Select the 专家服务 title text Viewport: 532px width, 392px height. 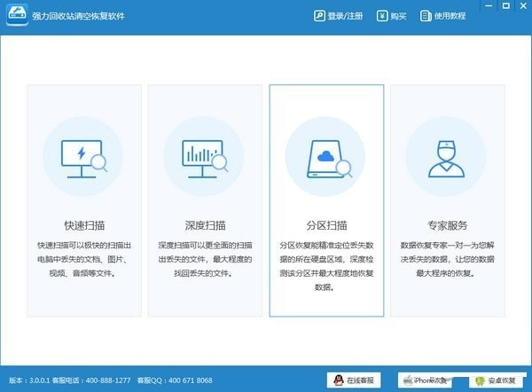pyautogui.click(x=448, y=225)
